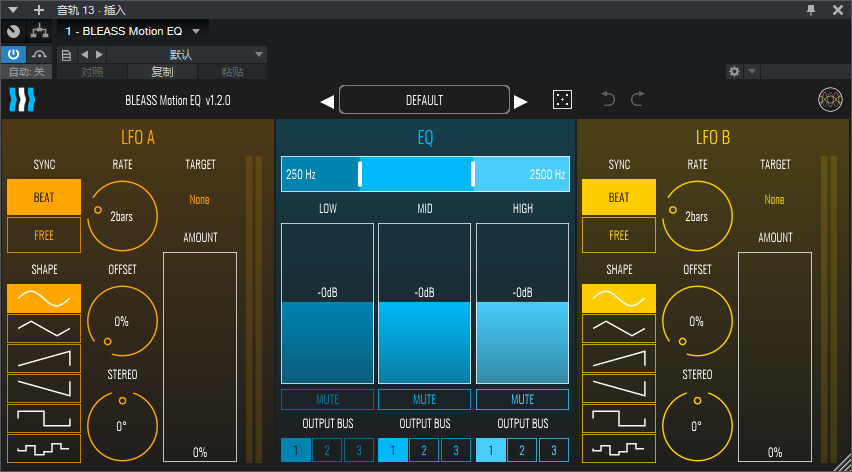
Task: Click the BLEASS logo icon
Action: 22,100
